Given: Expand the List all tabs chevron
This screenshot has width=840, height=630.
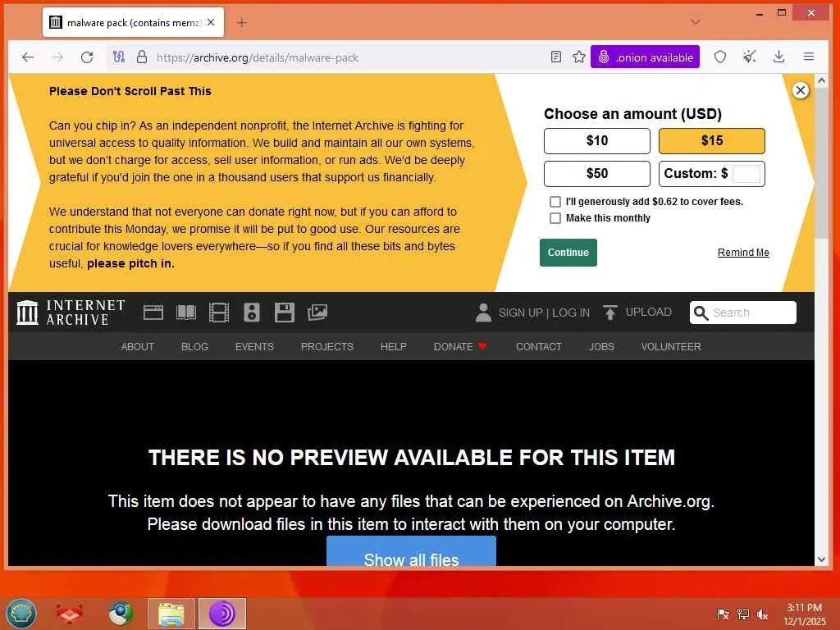Looking at the screenshot, I should (696, 22).
